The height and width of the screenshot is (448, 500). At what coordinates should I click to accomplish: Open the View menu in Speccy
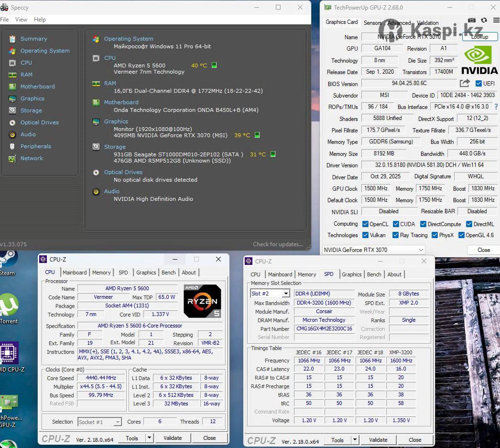click(21, 20)
